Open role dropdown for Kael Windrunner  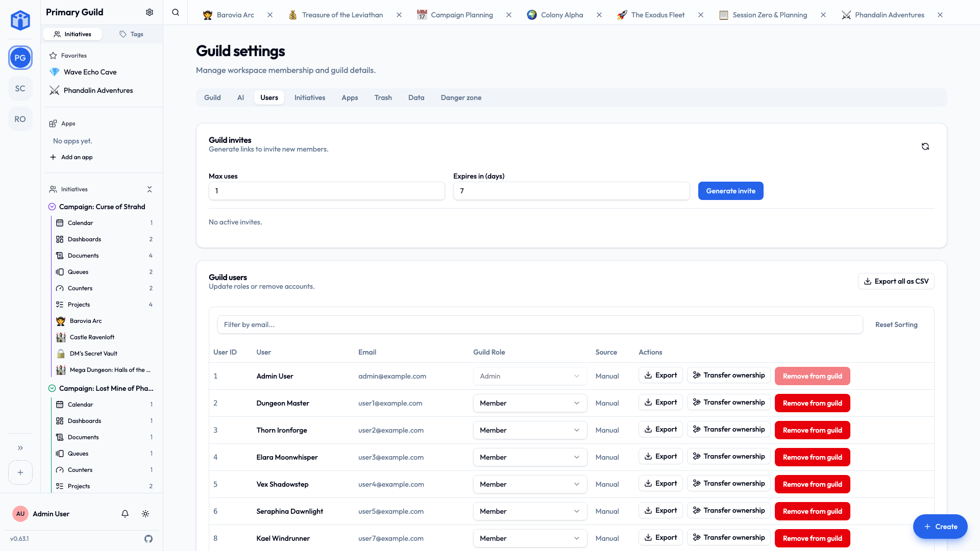point(530,538)
